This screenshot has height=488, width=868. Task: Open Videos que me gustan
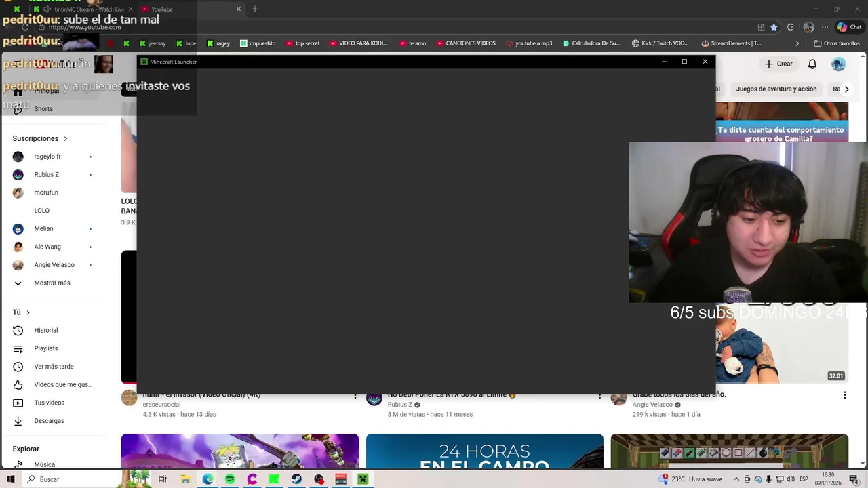pyautogui.click(x=54, y=384)
